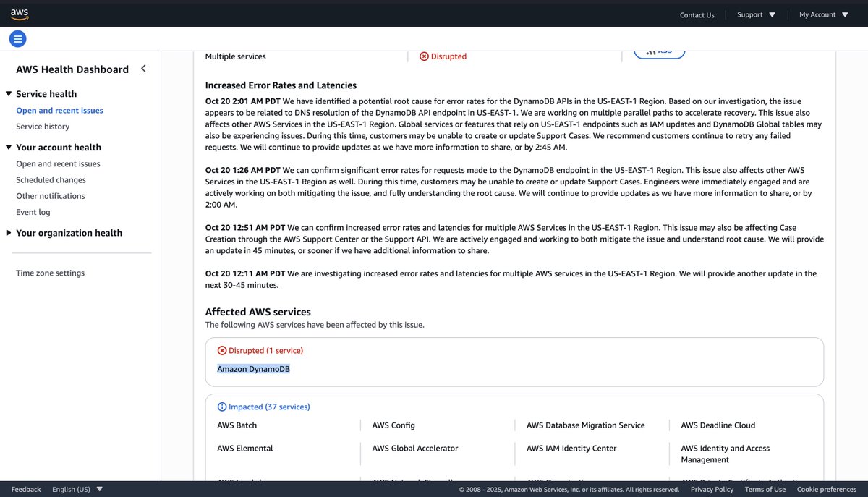Click AWS IAM Identity Center
868x497 pixels.
571,449
